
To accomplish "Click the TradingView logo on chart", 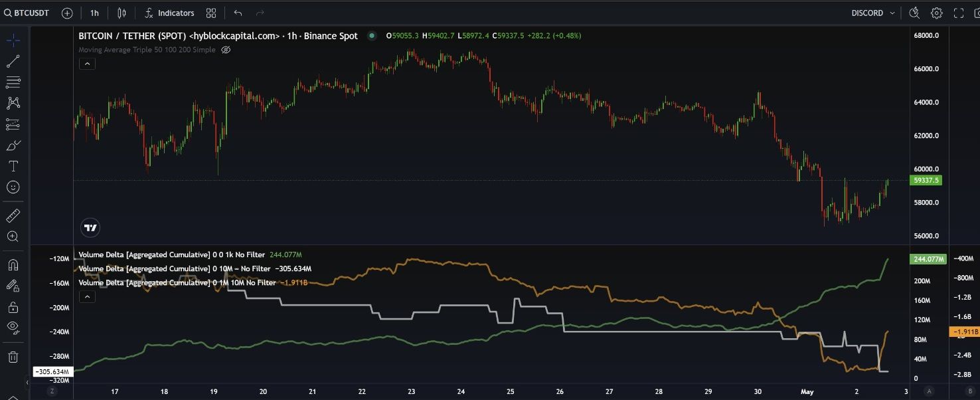I will click(x=91, y=228).
